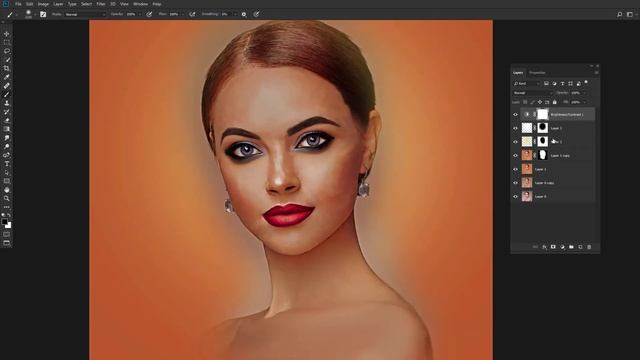
Task: Switch to the Layers tab
Action: coord(518,73)
